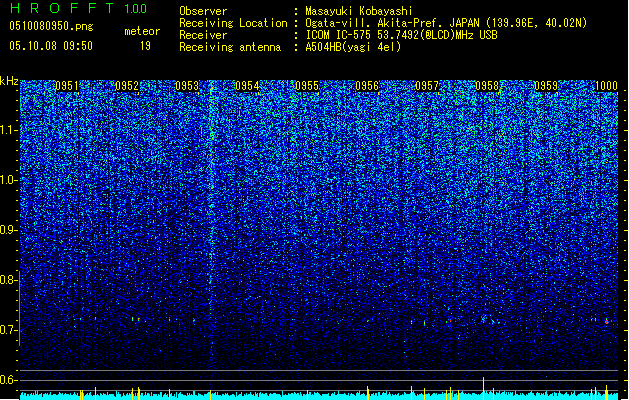Click the date stamp 05.10.08 09:50

coord(51,46)
